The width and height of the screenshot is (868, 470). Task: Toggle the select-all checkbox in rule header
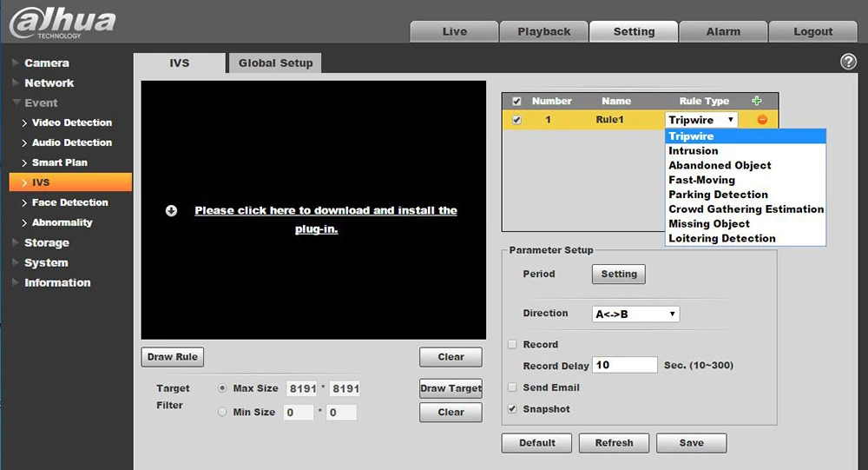click(516, 102)
